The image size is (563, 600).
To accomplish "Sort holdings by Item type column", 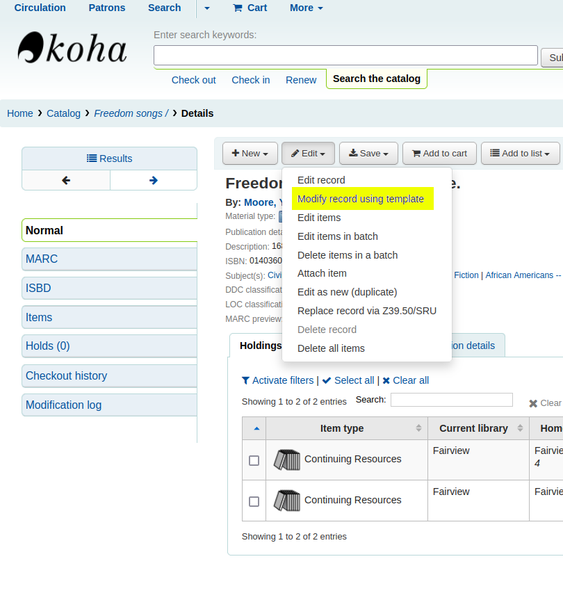I will tap(347, 428).
